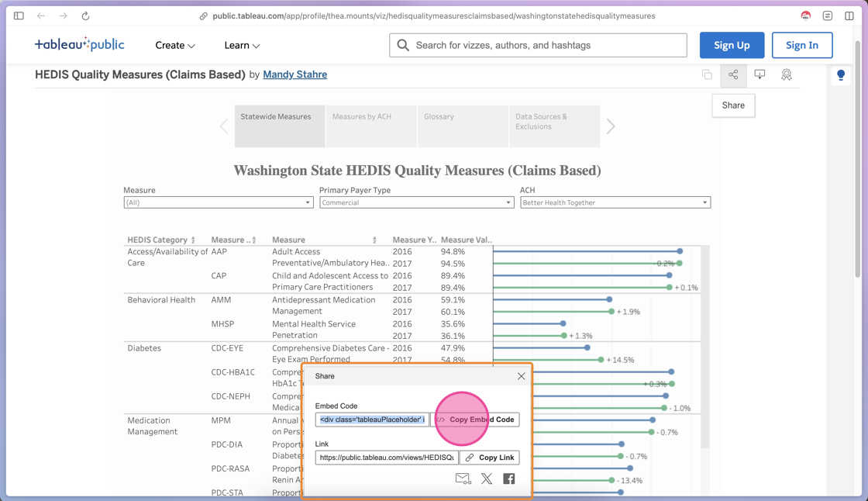This screenshot has width=868, height=501.
Task: Click the "- 13.4%" change label
Action: 629,481
